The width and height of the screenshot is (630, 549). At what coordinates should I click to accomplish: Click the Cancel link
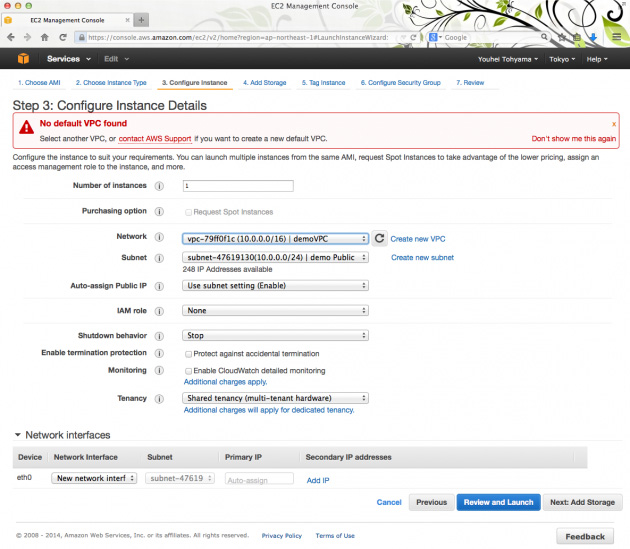(389, 502)
